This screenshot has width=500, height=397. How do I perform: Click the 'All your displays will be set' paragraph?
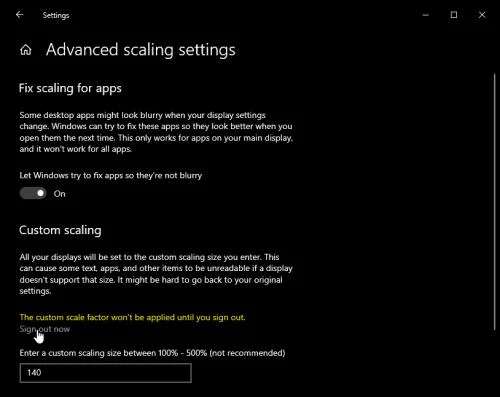coord(156,274)
